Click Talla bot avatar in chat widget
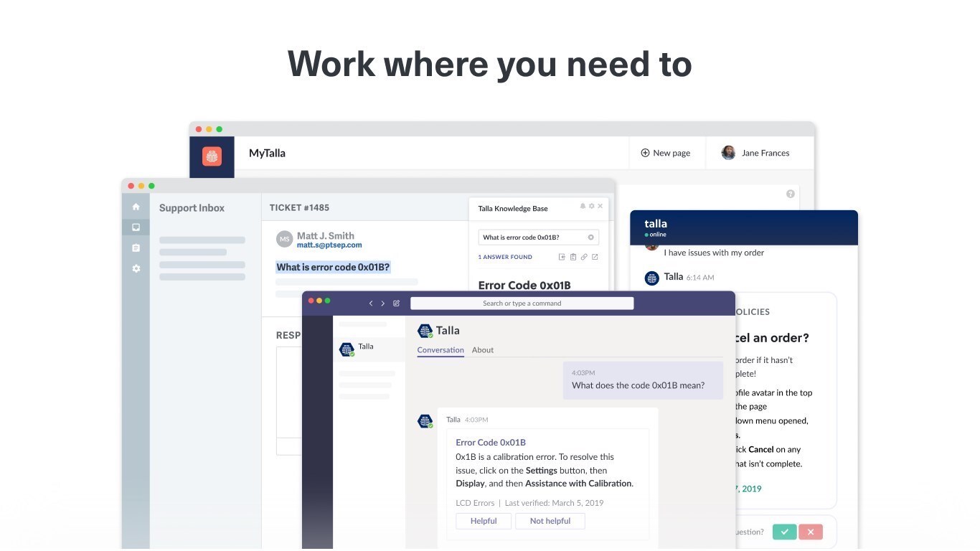Viewport: 980px width, 551px height. coord(651,278)
